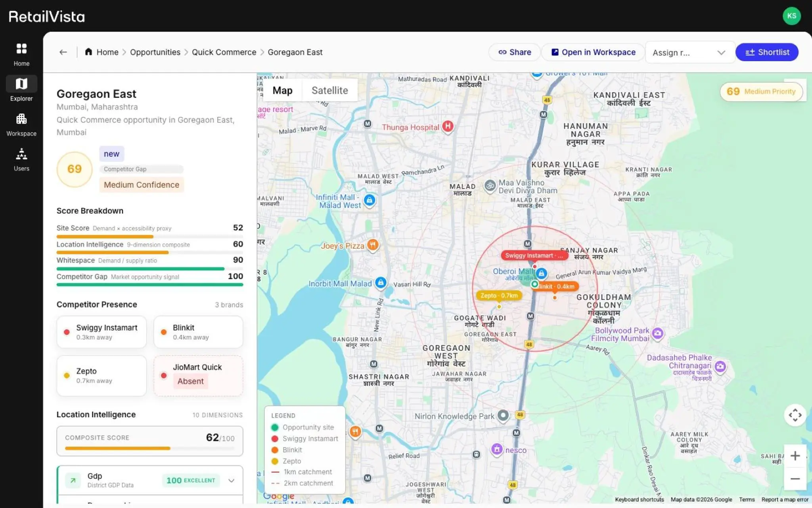The width and height of the screenshot is (812, 508).
Task: Click the Bollywood Park Filmcity pin
Action: pos(657,333)
